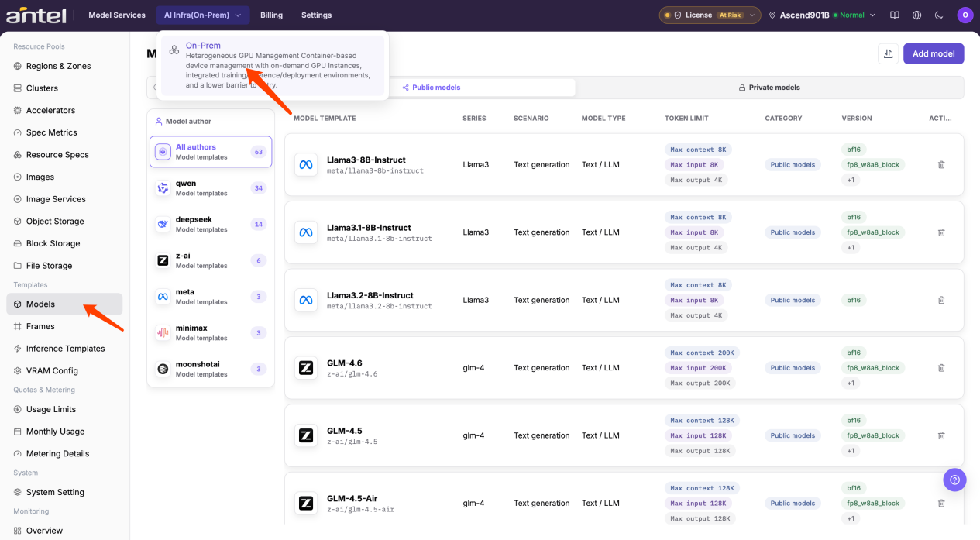Click the Public models tag on GLM-4.6

(793, 368)
